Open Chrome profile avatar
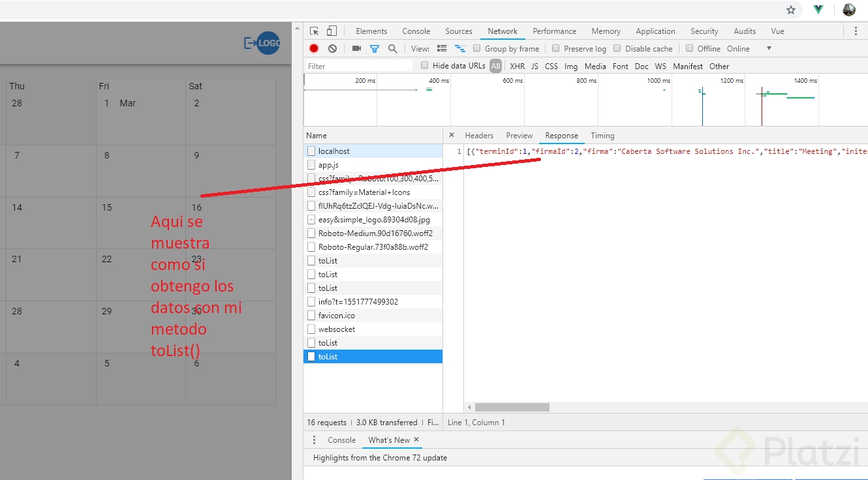Viewport: 868px width, 480px height. click(849, 10)
